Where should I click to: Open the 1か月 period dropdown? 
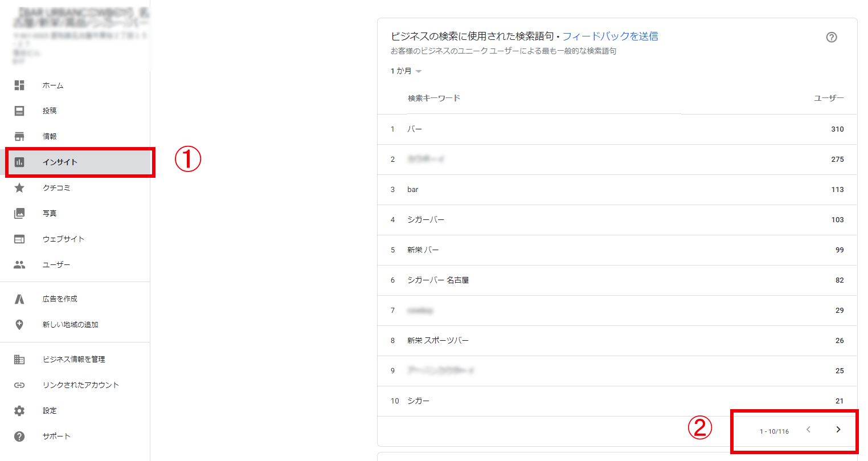tap(400, 70)
